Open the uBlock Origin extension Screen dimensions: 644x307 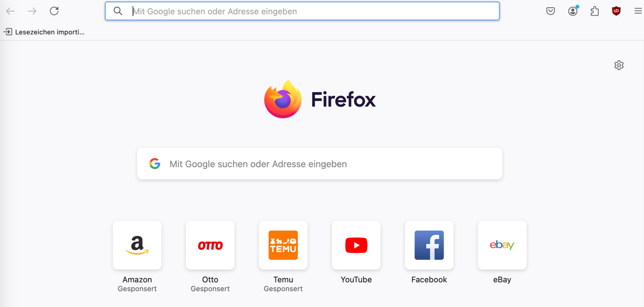tap(616, 11)
